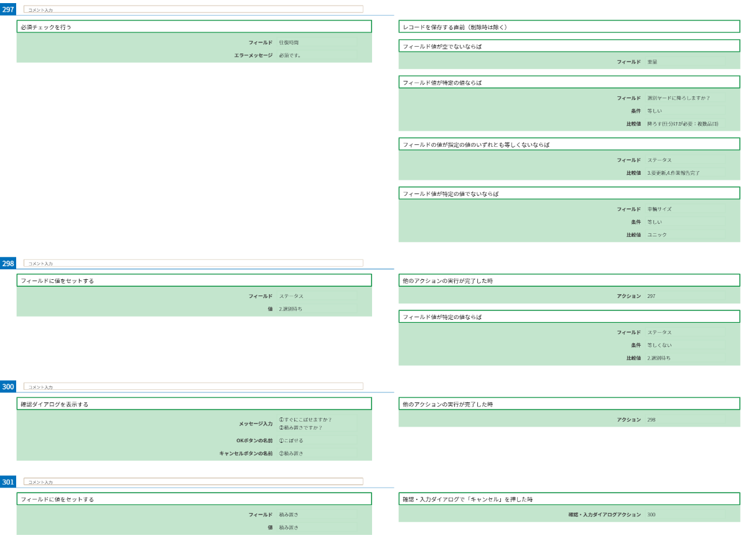756x543 pixels.
Task: Select the フィールド値が特定の値でないならば condition
Action: pyautogui.click(x=569, y=193)
